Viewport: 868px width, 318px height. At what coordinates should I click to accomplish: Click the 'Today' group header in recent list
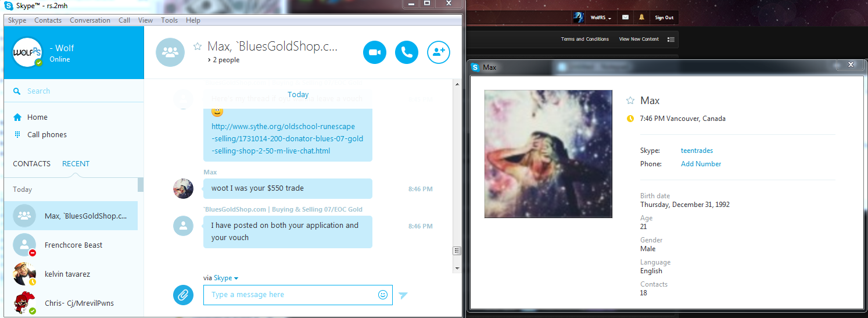pyautogui.click(x=23, y=190)
